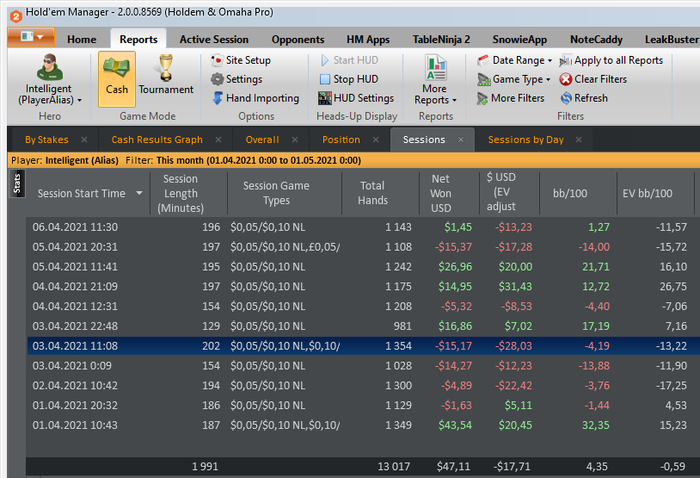
Task: Select the Cash game mode icon
Action: click(117, 67)
